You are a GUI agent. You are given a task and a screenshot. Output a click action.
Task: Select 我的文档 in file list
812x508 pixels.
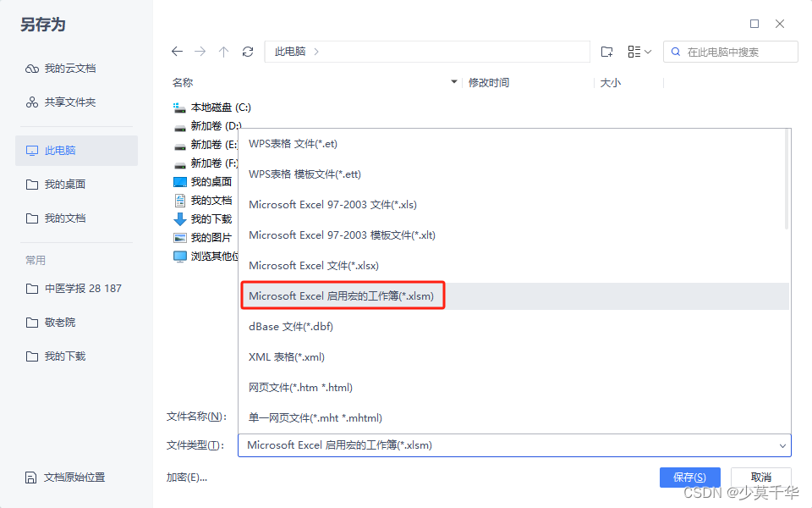(x=203, y=201)
